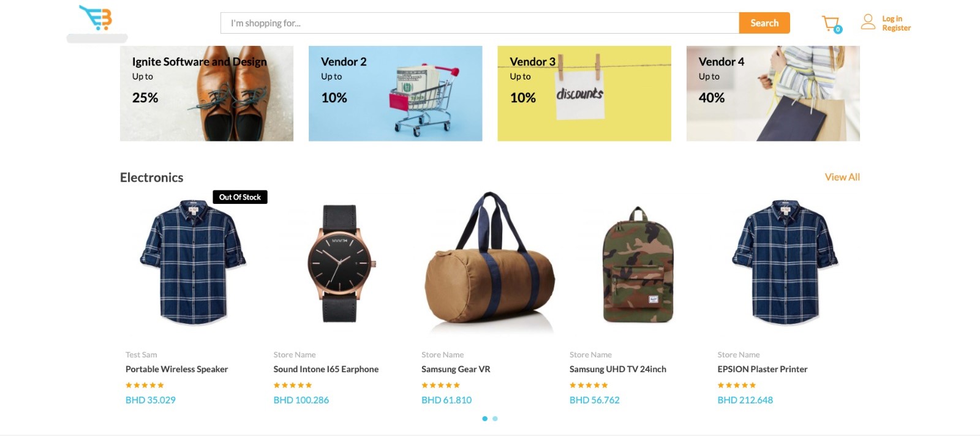
Task: Select the first carousel page dot
Action: pyautogui.click(x=485, y=419)
